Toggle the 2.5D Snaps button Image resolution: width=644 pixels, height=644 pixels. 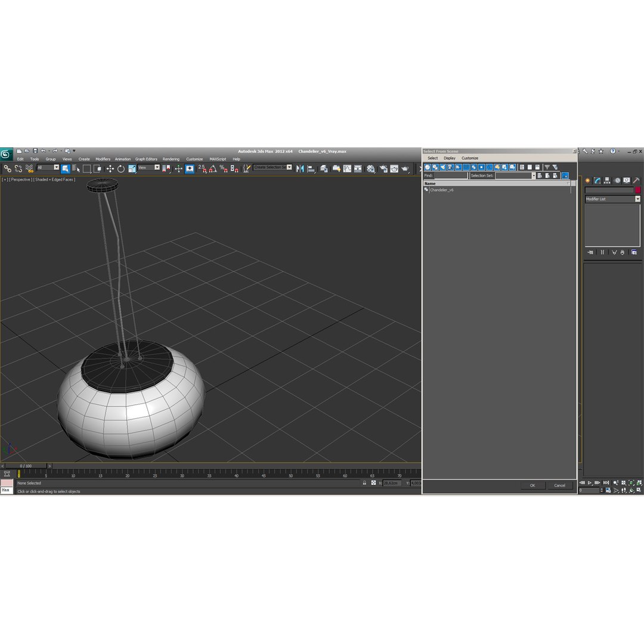pos(202,168)
